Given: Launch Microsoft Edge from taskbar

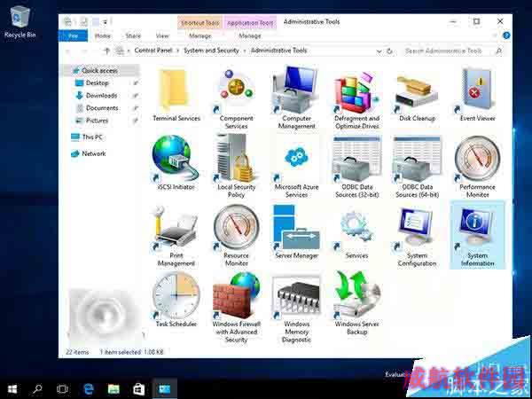Looking at the screenshot, I should [89, 389].
